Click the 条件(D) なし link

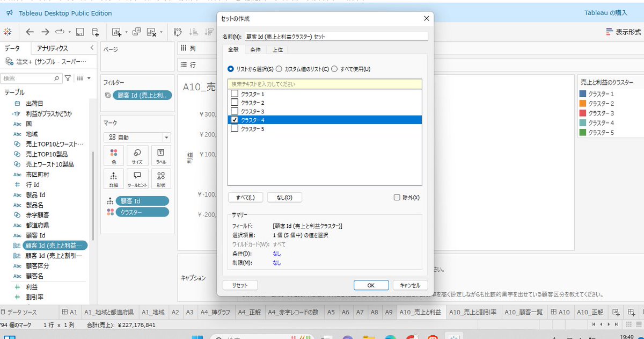coord(276,254)
